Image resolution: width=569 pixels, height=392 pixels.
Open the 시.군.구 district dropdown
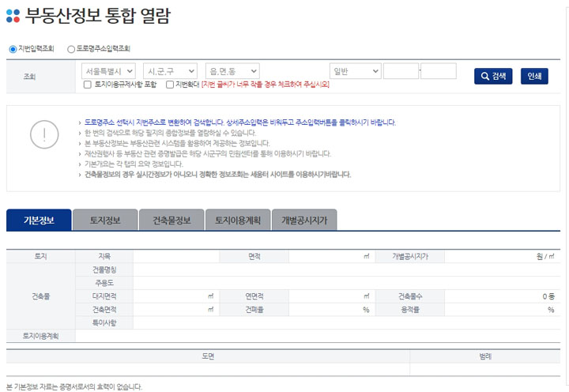(x=170, y=71)
